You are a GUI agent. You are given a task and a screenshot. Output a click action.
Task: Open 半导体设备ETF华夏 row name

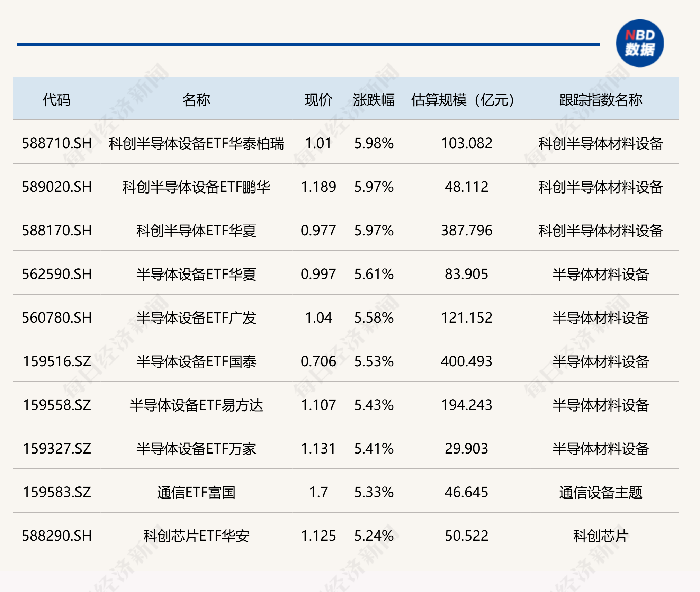(x=196, y=274)
